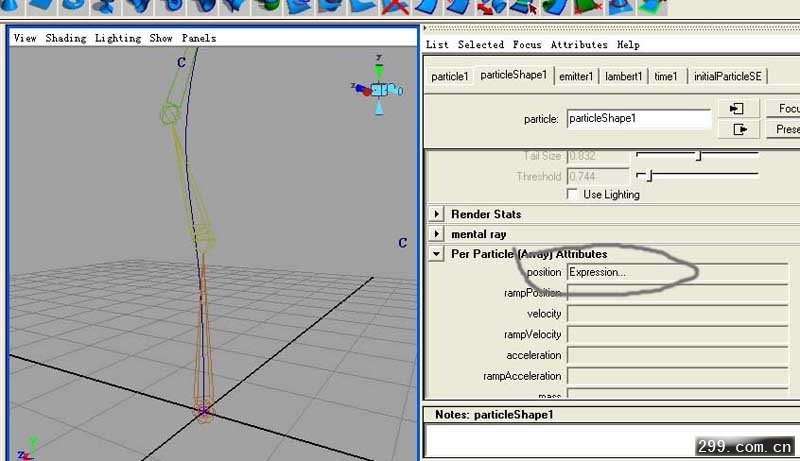Switch to the particle1 tab
The height and width of the screenshot is (461, 800).
pos(449,76)
